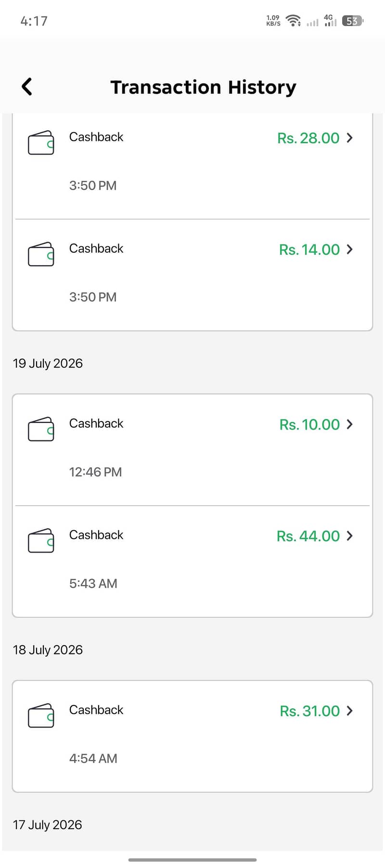Tap the battery indicator showing 53
The height and width of the screenshot is (868, 385).
353,21
